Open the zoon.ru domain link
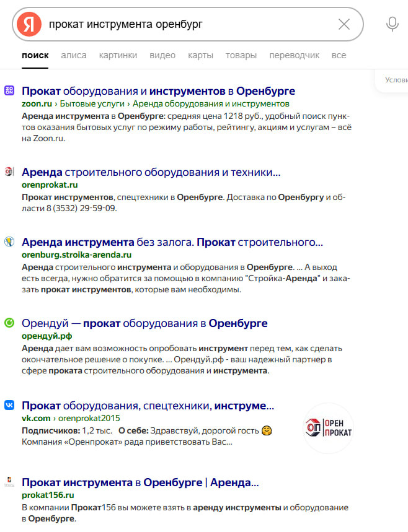The width and height of the screenshot is (408, 532). 37,103
